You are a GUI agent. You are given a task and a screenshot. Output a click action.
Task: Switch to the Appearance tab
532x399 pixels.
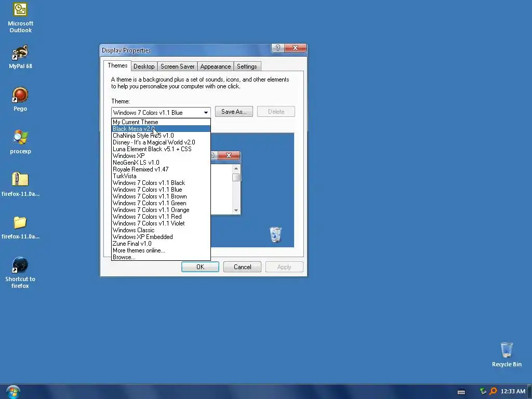(x=216, y=66)
